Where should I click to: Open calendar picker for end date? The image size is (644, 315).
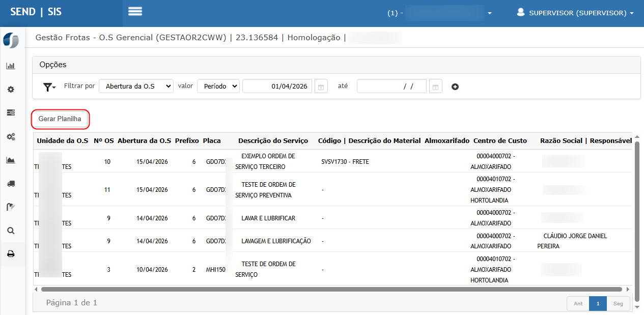tap(435, 87)
